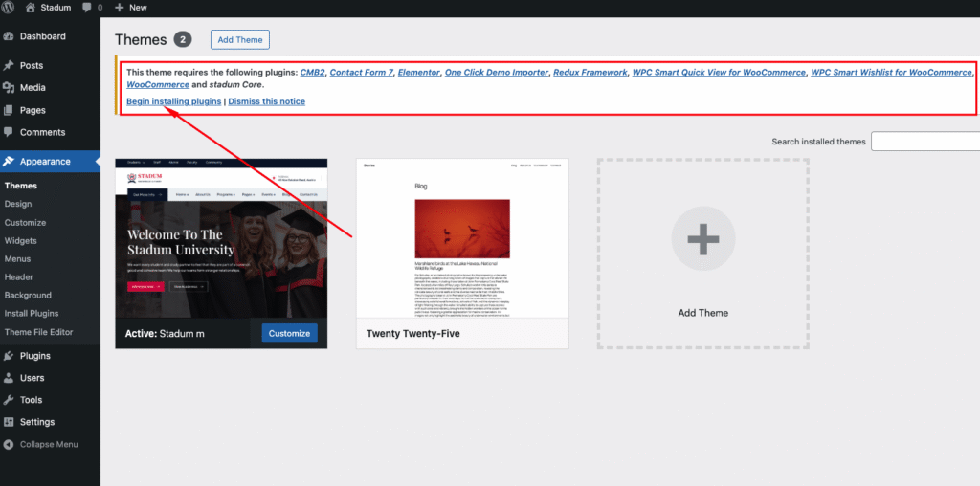Go to Posts menu

tap(32, 66)
